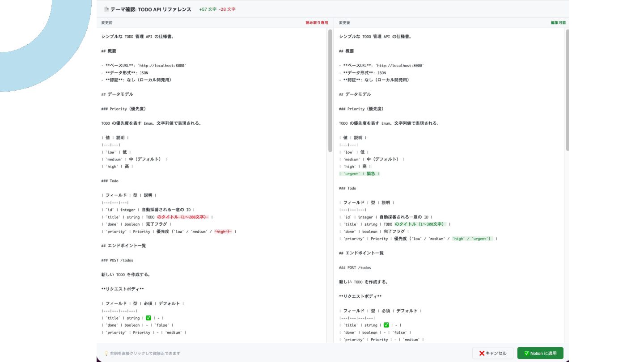Click the 変更前 pane scrollbar thumb

pyautogui.click(x=330, y=91)
